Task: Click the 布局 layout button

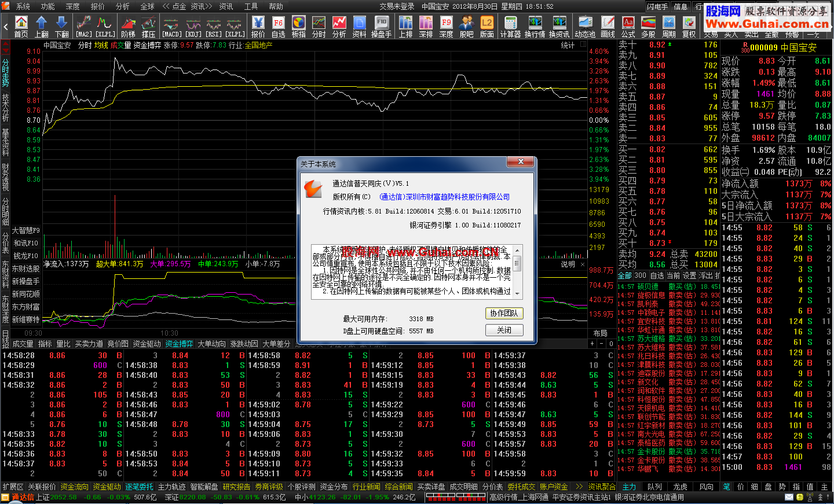Action: coord(600,333)
